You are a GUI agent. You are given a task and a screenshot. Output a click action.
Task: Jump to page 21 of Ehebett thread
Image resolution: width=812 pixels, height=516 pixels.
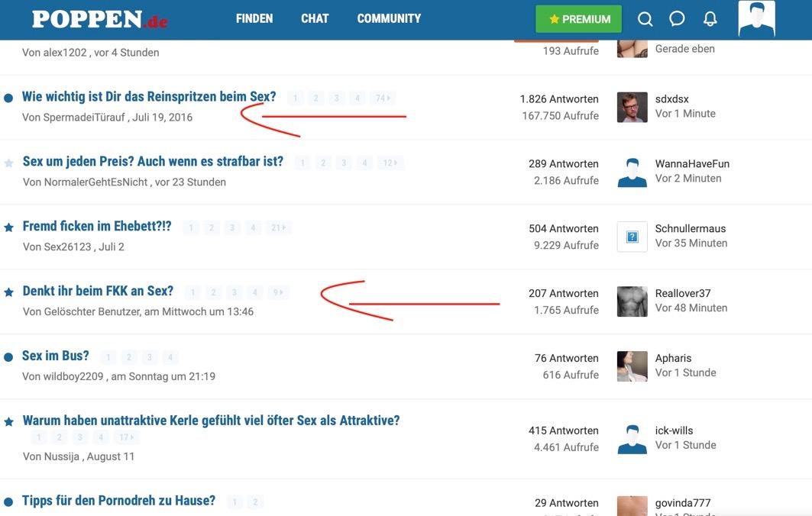pyautogui.click(x=278, y=227)
